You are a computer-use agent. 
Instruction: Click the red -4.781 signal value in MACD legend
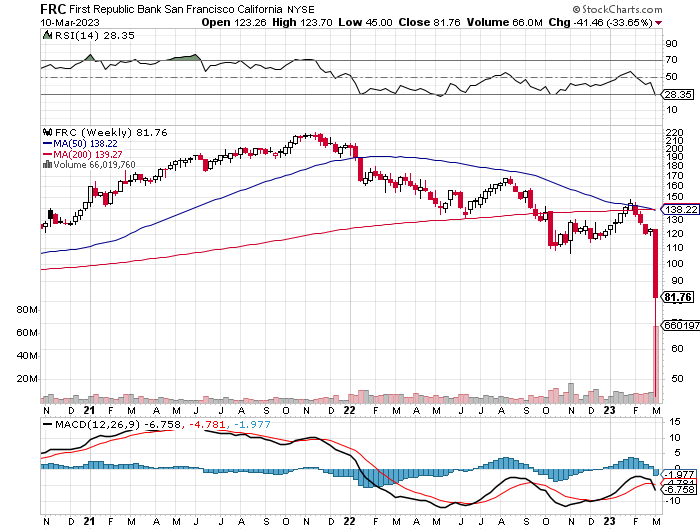point(208,425)
